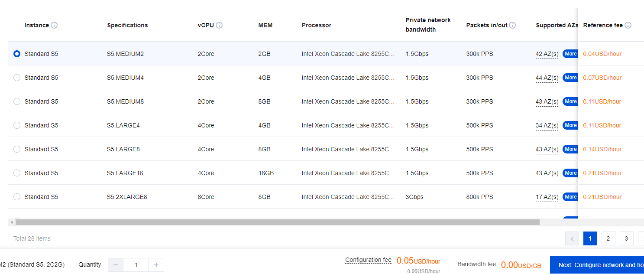Click the previous page arrow icon
The image size is (644, 274).
click(572, 238)
